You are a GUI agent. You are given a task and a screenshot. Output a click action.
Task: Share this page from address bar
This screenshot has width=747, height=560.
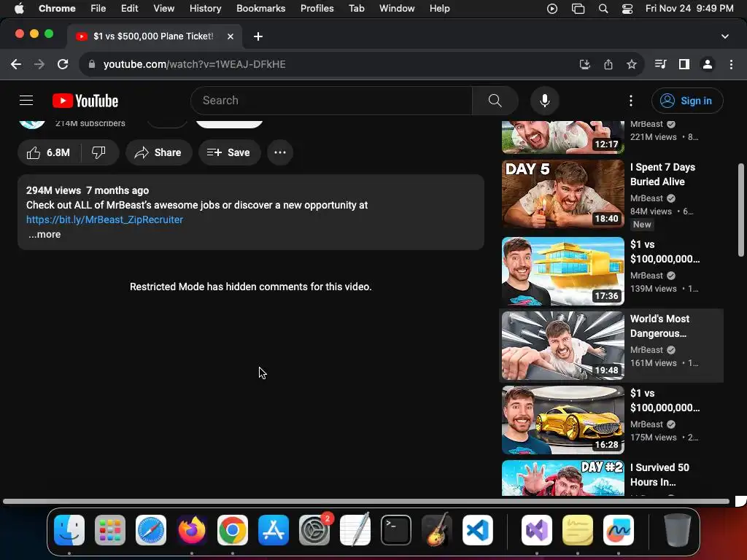point(608,64)
